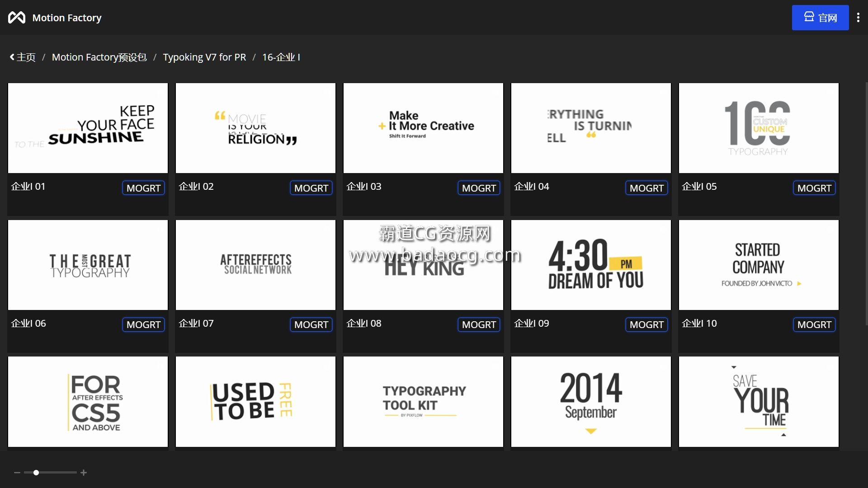This screenshot has width=868, height=488.
Task: Click MOGRT badge of 企业I 05
Action: coord(814,188)
